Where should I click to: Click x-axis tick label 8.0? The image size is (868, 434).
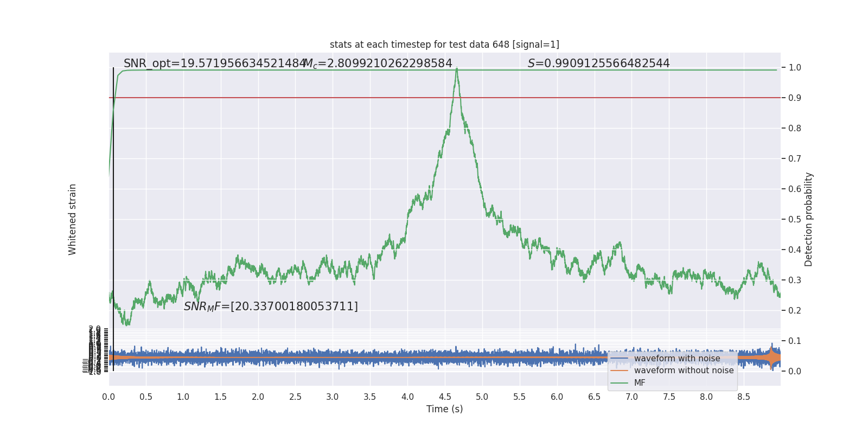pyautogui.click(x=706, y=397)
